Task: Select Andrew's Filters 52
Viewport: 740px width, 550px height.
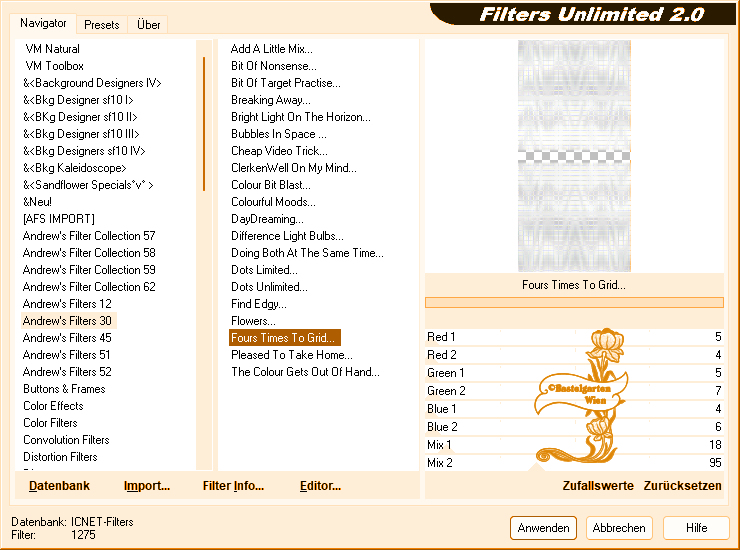Action: click(67, 372)
